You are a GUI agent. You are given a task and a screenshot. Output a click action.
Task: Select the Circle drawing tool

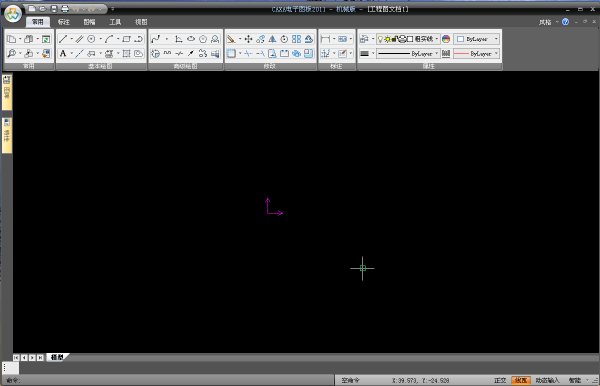point(91,39)
